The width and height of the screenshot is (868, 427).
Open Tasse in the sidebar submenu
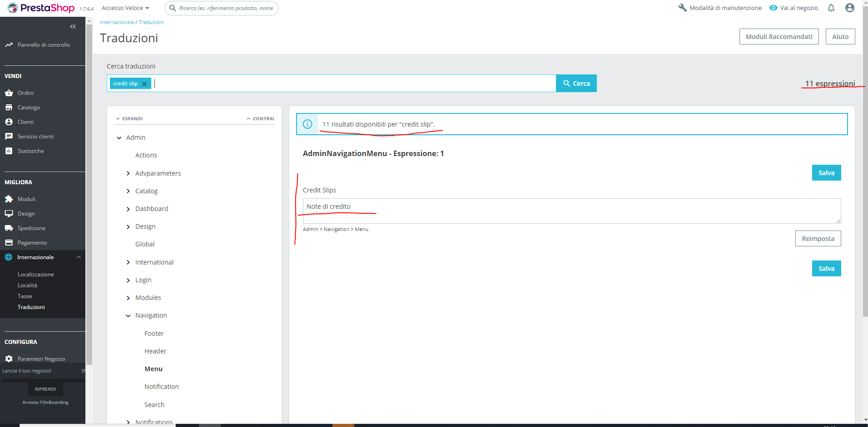click(x=25, y=296)
